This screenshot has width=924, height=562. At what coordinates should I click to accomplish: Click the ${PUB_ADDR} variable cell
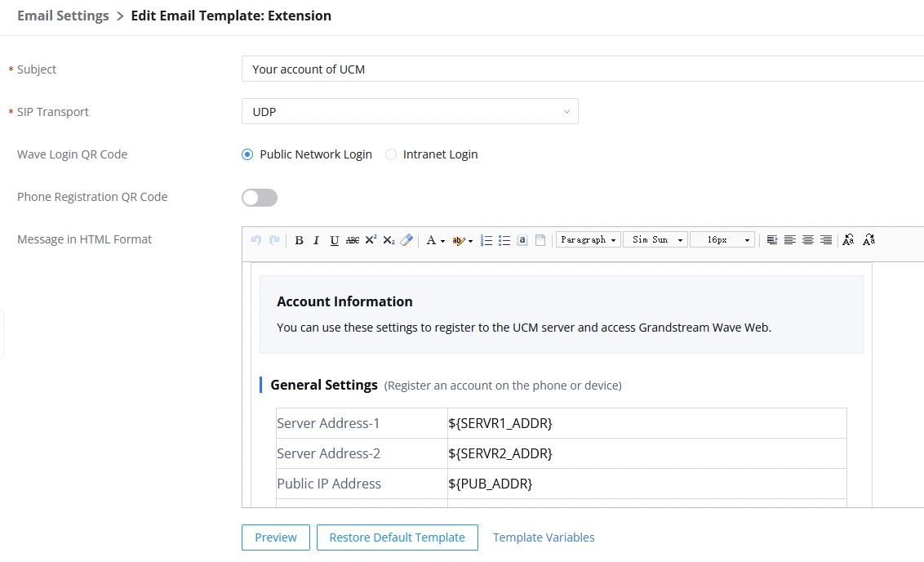[647, 484]
